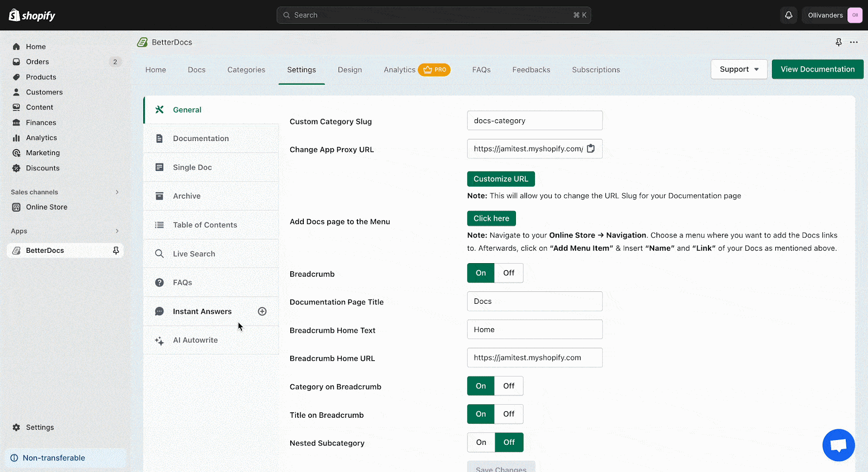Click the Custom Category Slug field
The height and width of the screenshot is (472, 868).
[535, 120]
